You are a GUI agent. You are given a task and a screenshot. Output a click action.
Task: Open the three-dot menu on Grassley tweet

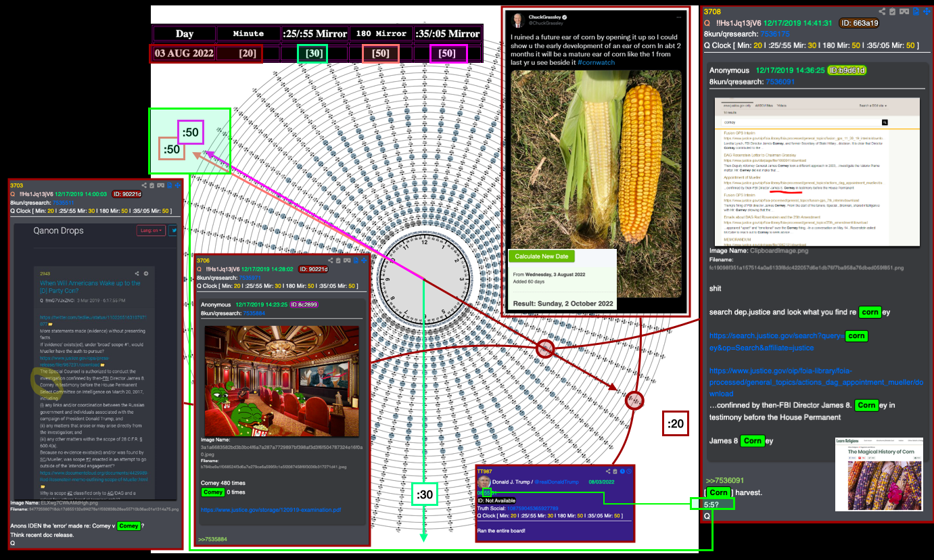[x=679, y=16]
